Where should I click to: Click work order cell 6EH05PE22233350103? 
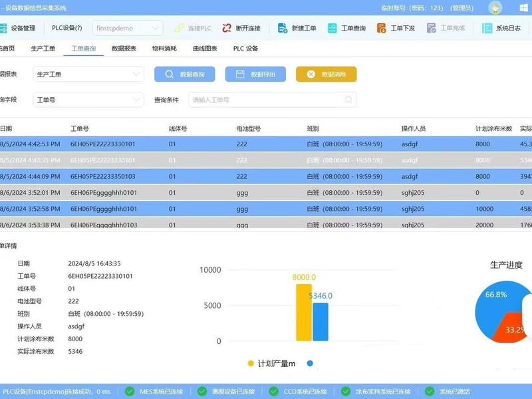(x=103, y=176)
